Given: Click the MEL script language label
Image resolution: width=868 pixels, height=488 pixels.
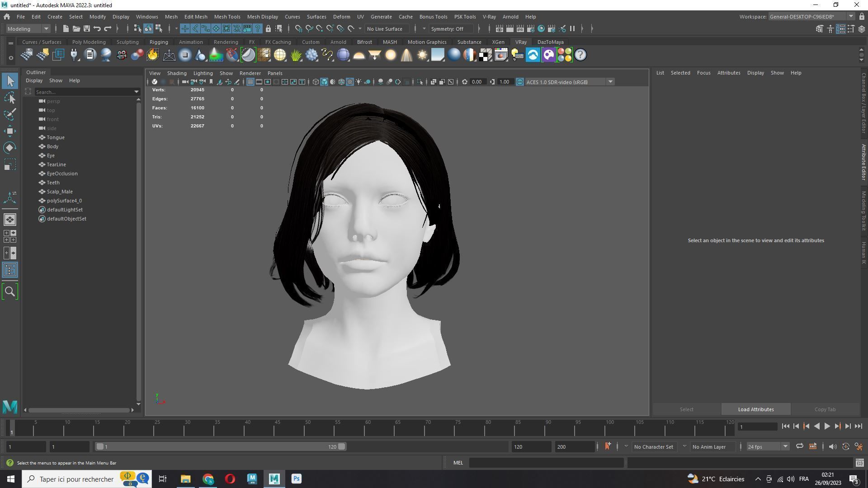Looking at the screenshot, I should click(458, 463).
